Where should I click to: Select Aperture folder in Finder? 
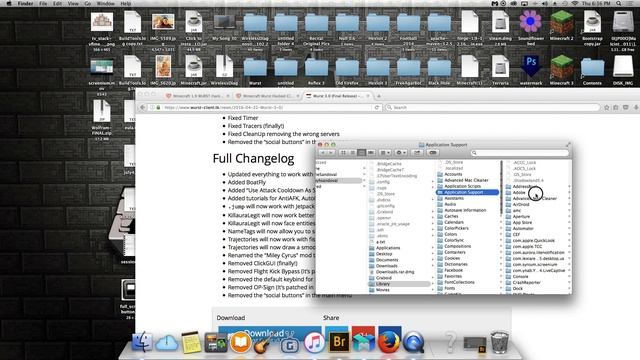(x=521, y=216)
